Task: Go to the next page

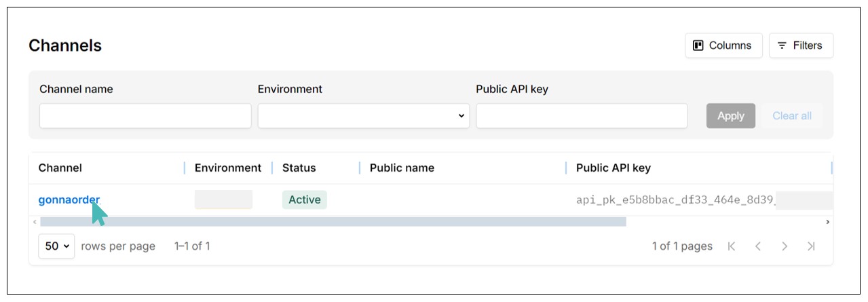Action: [x=785, y=246]
